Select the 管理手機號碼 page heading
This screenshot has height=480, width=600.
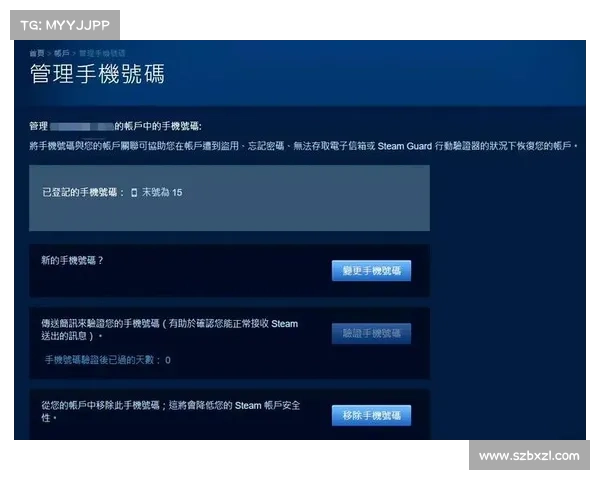pyautogui.click(x=97, y=74)
